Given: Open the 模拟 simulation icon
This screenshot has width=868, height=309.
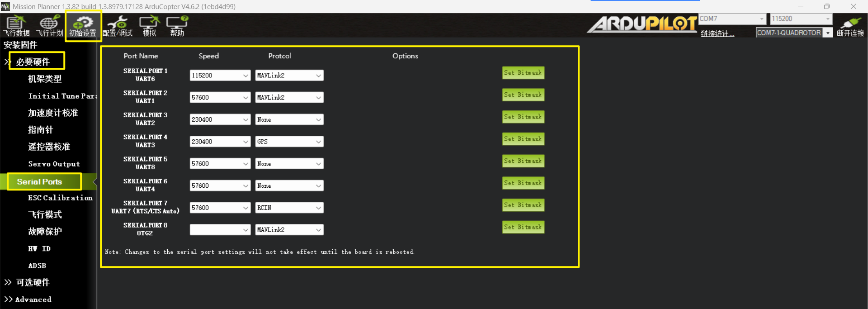Looking at the screenshot, I should pyautogui.click(x=149, y=26).
